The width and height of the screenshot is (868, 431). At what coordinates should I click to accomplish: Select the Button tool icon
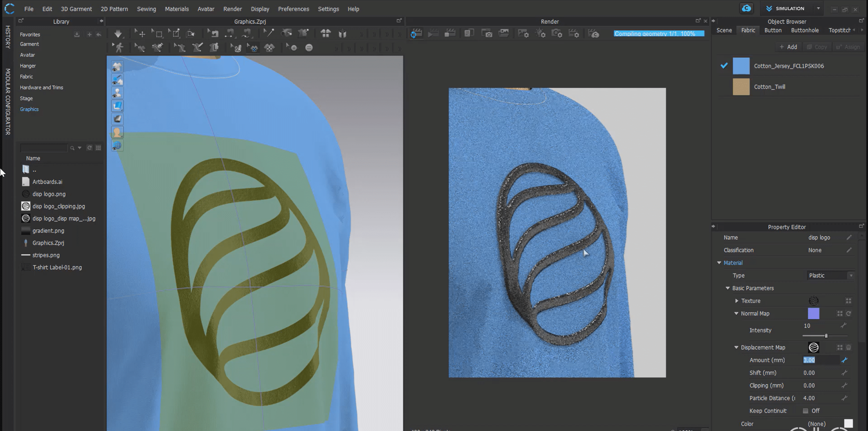click(x=309, y=48)
